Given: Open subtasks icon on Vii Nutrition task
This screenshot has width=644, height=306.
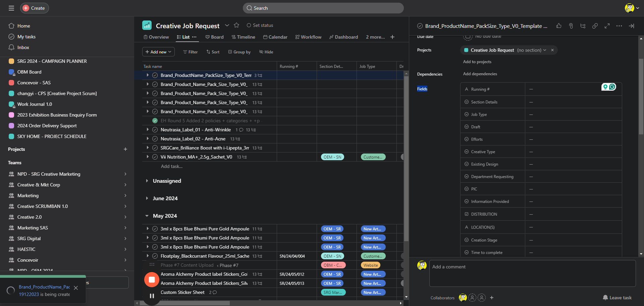Looking at the screenshot, I should 245,157.
